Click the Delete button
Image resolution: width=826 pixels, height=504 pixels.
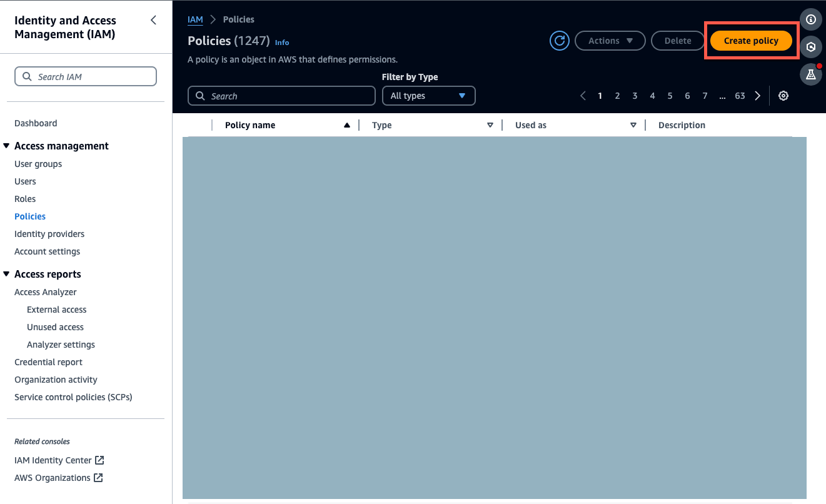(677, 40)
